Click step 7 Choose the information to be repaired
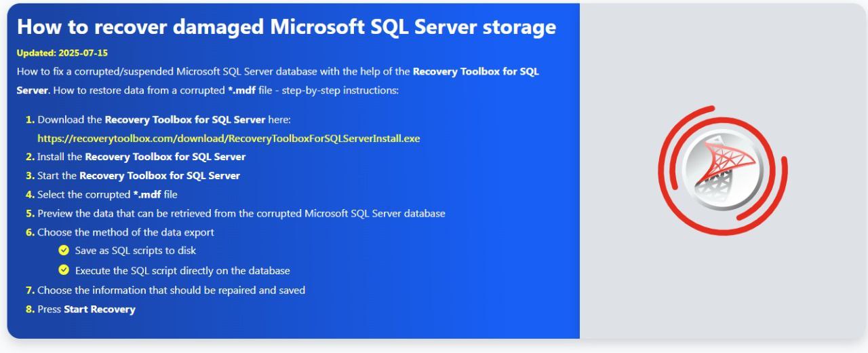 click(171, 290)
